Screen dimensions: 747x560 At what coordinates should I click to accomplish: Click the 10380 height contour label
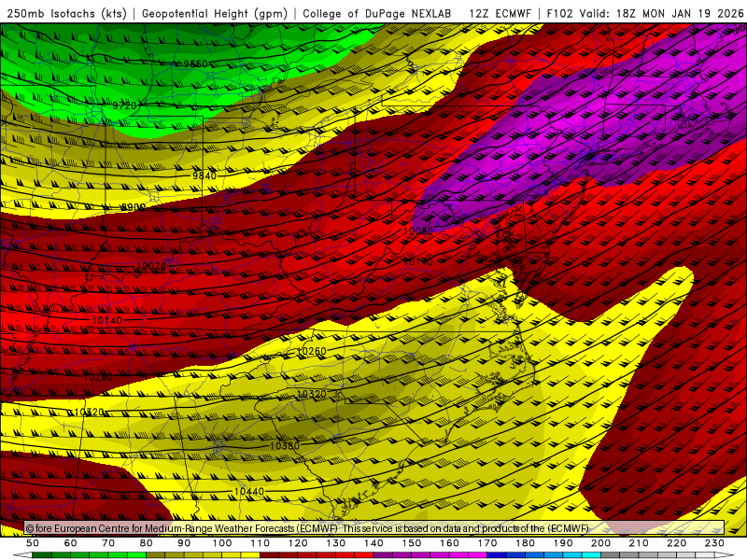tap(285, 446)
